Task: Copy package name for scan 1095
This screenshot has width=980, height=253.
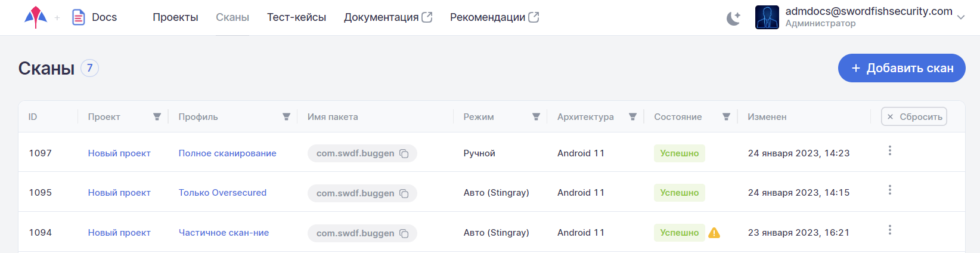Action: (x=404, y=193)
